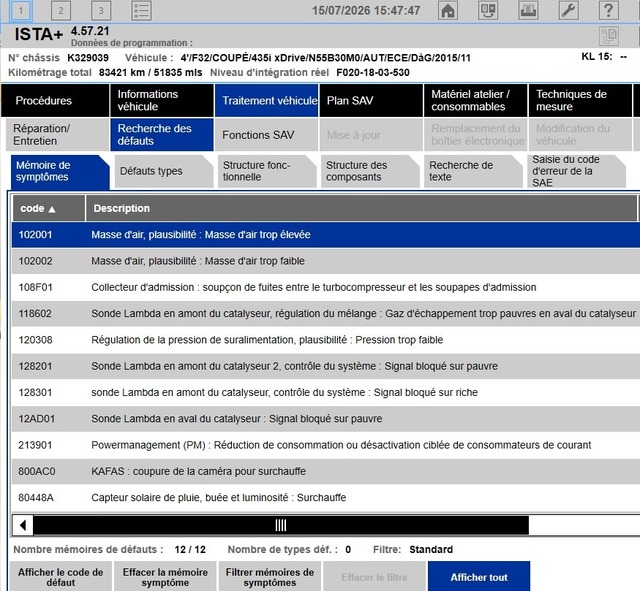Select fault row 12AD01 aval du catalyseur
The width and height of the screenshot is (640, 591).
(x=326, y=419)
